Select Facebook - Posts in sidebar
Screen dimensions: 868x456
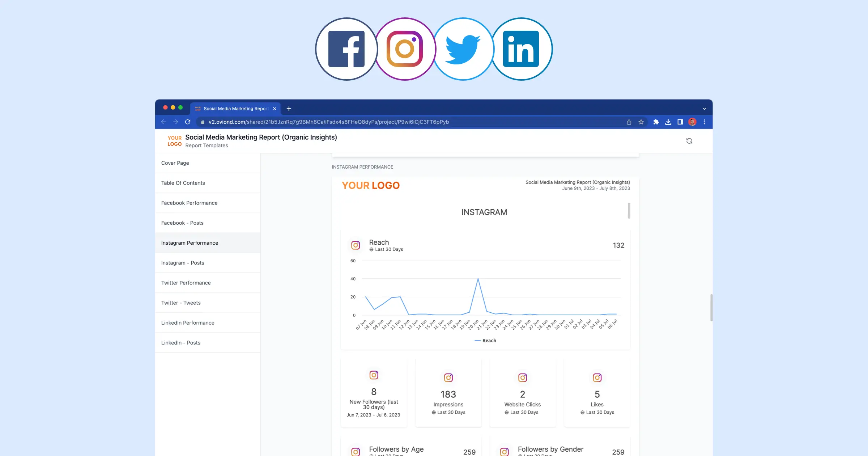click(x=208, y=223)
